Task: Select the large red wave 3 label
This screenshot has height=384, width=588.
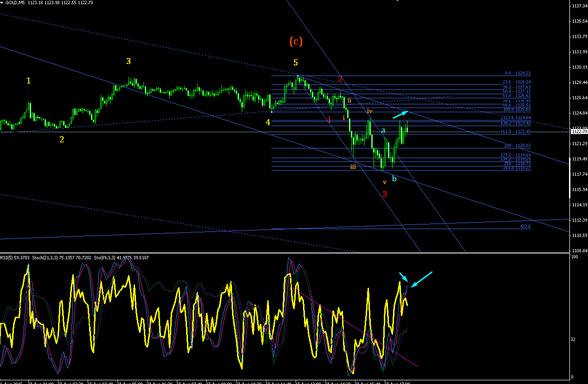Action: [x=385, y=194]
